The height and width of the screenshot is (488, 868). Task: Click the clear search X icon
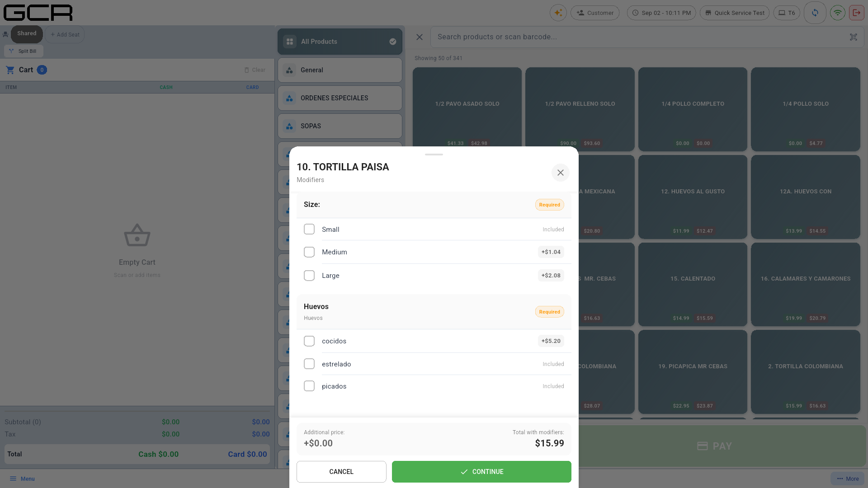420,37
